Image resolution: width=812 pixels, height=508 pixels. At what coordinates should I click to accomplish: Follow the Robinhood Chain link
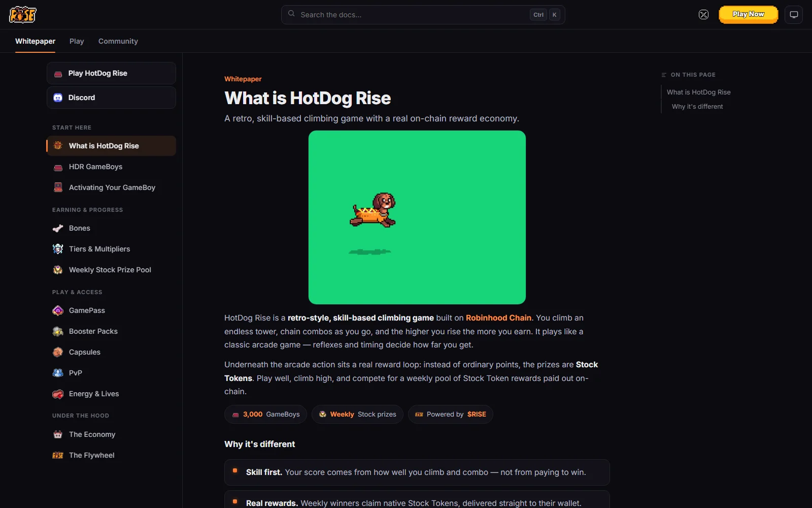click(498, 318)
